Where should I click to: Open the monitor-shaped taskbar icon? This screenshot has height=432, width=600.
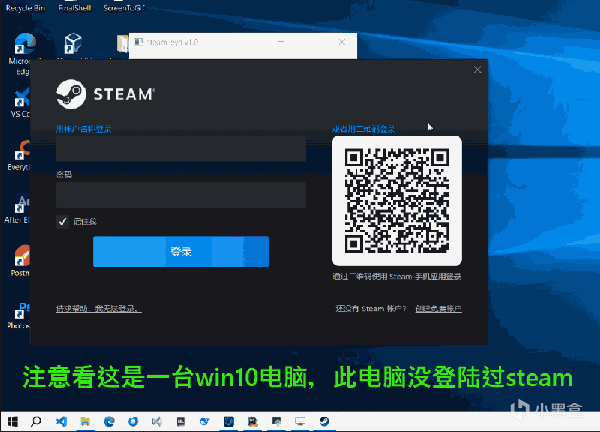(x=300, y=422)
